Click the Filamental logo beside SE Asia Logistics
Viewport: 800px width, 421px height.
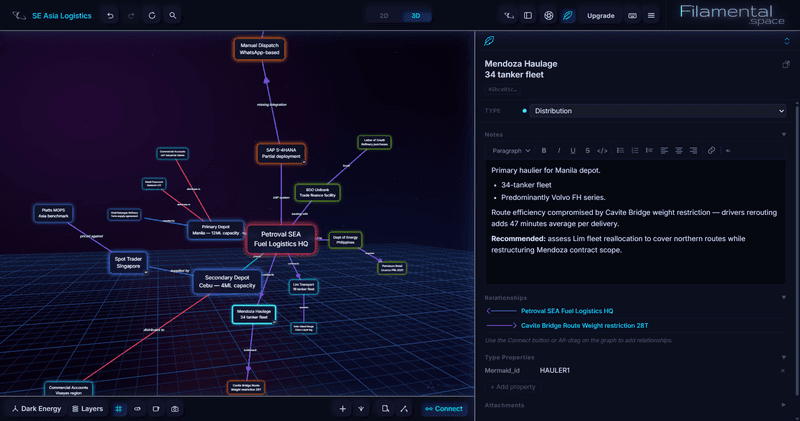[x=19, y=16]
